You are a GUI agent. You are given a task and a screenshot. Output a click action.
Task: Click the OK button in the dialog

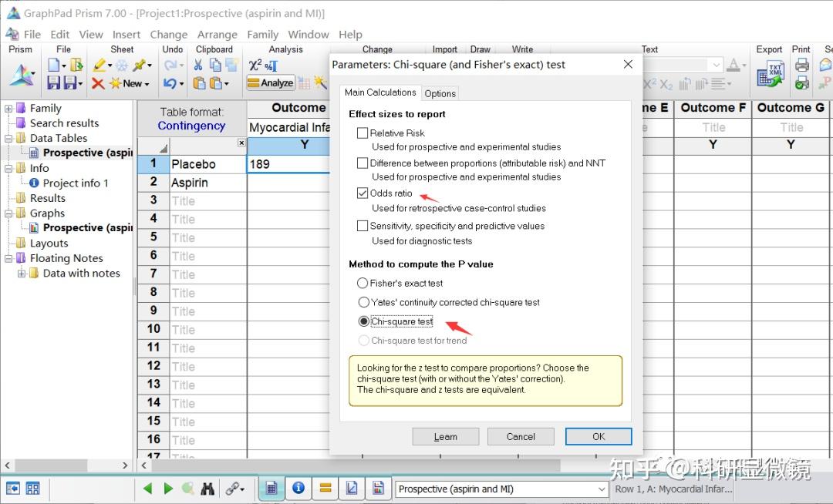tap(599, 437)
